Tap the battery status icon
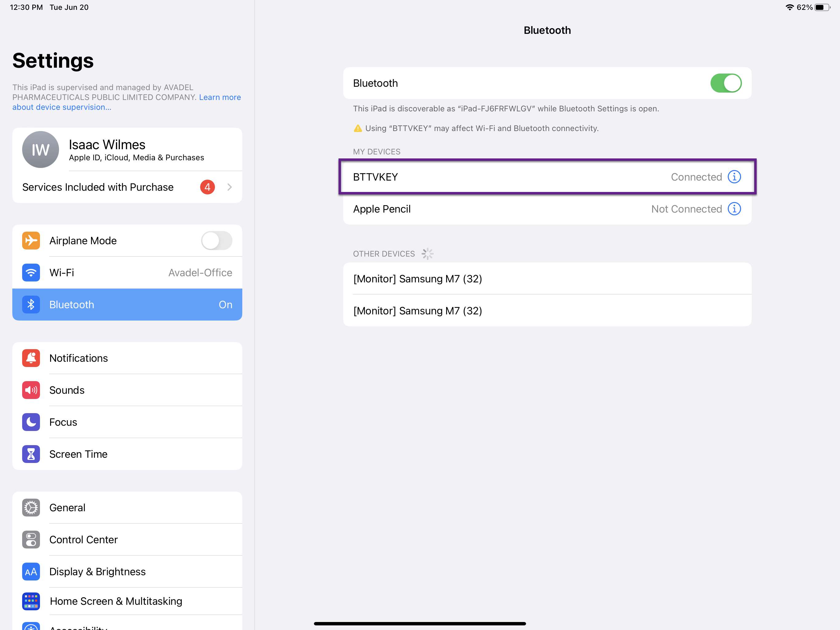This screenshot has height=630, width=840. click(x=822, y=7)
